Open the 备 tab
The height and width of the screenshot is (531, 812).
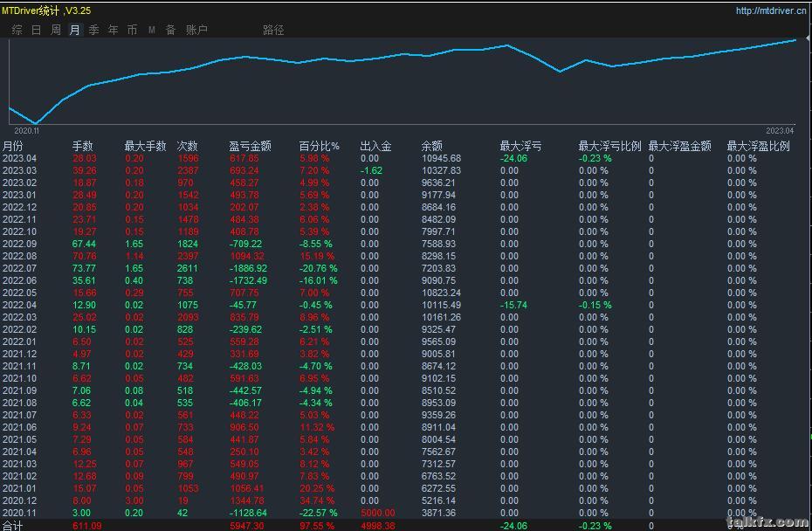pyautogui.click(x=170, y=30)
